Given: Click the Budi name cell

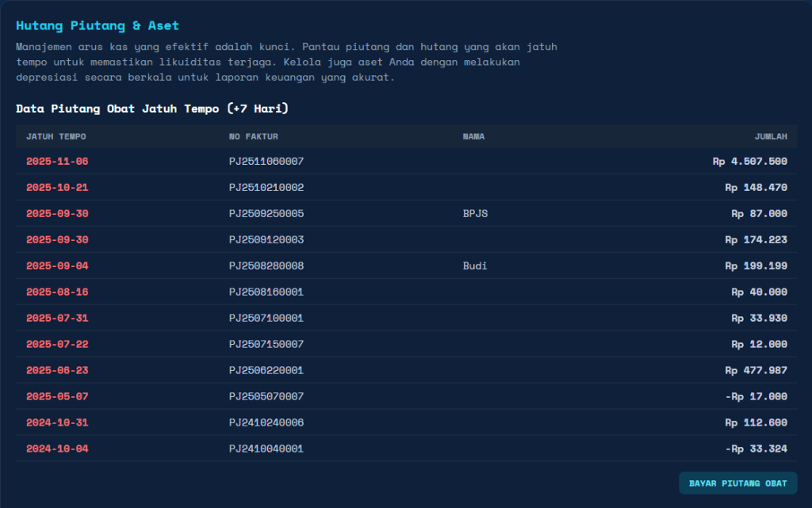Looking at the screenshot, I should (x=475, y=266).
